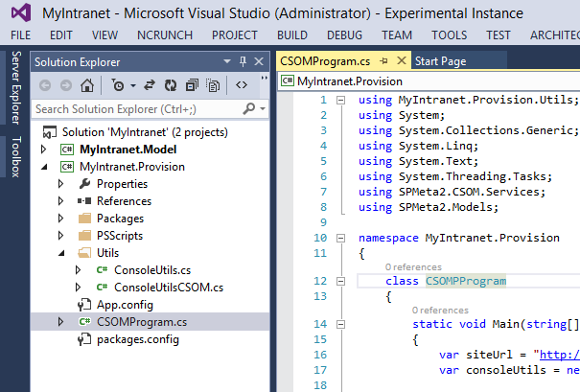Click the Properties wrench icon
The height and width of the screenshot is (392, 580).
pos(84,183)
